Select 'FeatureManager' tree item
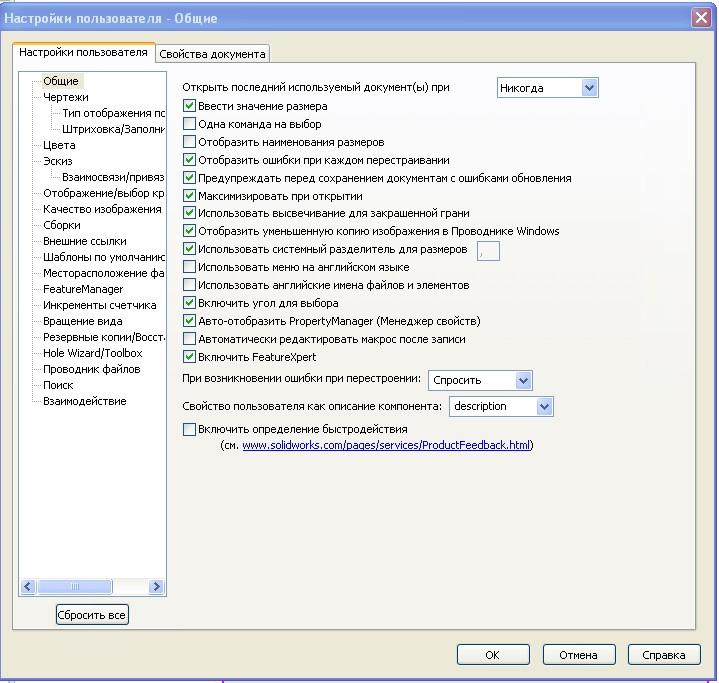This screenshot has height=683, width=719. [83, 289]
